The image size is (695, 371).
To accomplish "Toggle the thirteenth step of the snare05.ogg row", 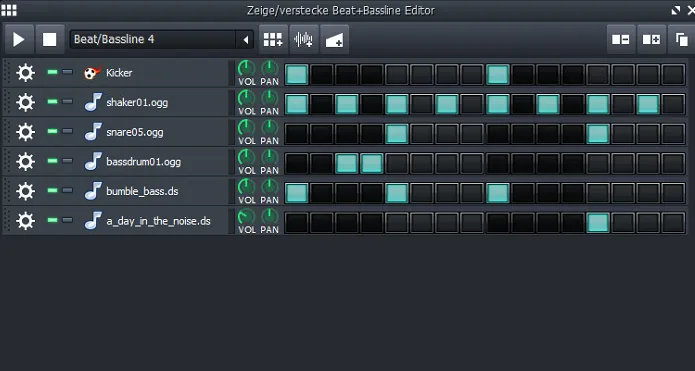I will click(x=598, y=133).
